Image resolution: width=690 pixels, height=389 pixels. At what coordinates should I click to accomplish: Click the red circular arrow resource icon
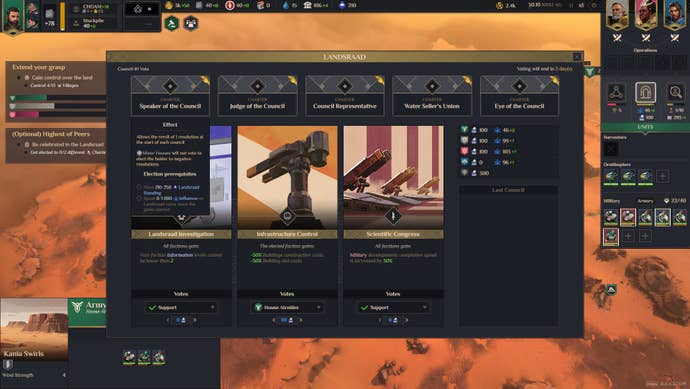pyautogui.click(x=230, y=5)
